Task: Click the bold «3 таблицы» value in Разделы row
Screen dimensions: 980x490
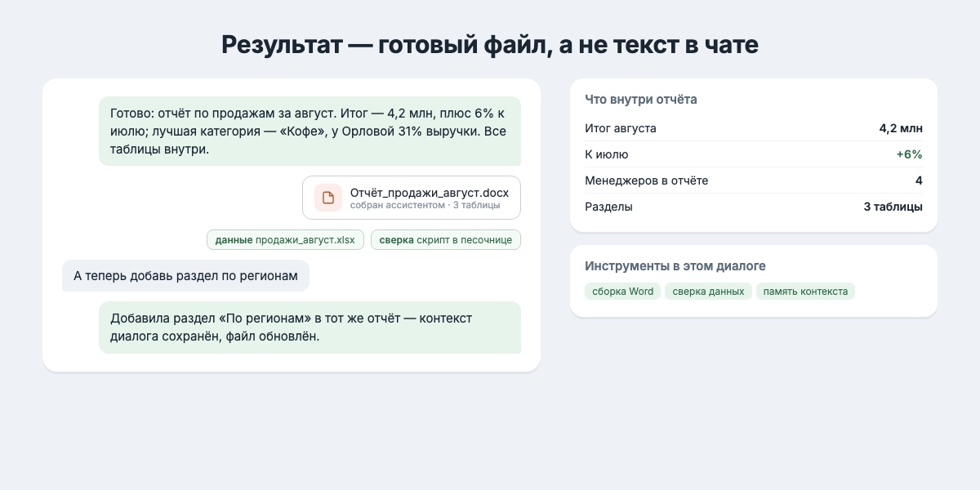Action: (893, 207)
